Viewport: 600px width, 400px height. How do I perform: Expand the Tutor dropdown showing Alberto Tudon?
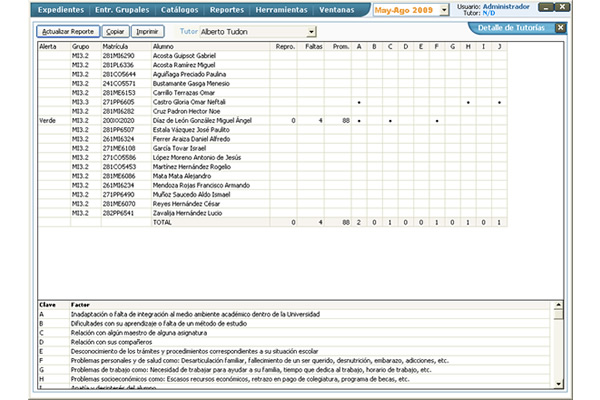311,32
